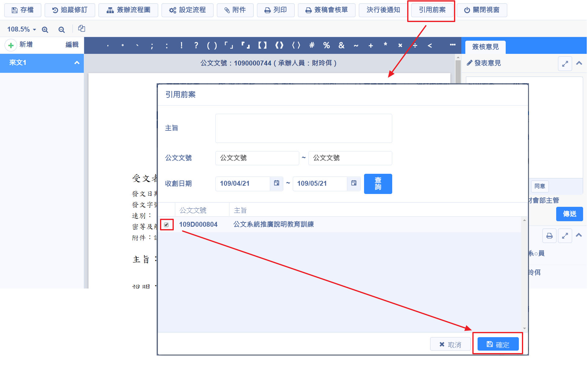Click the results list scrollbar down arrow
Viewport: 588px width, 365px height.
click(524, 328)
